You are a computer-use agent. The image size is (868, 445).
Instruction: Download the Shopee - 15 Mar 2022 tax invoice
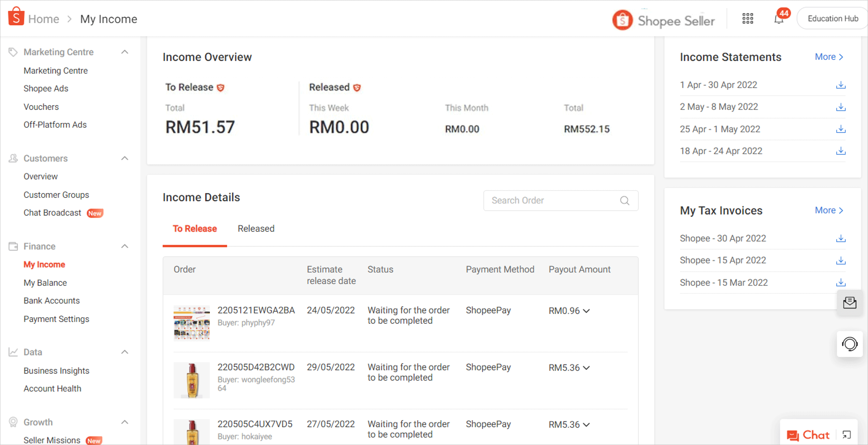pyautogui.click(x=840, y=283)
